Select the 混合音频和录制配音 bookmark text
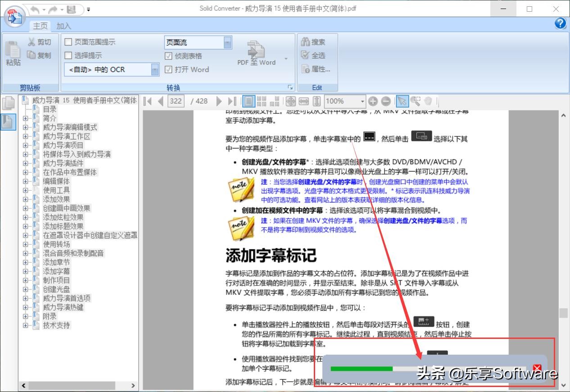Viewport: 570px width, 392px height. tap(74, 253)
